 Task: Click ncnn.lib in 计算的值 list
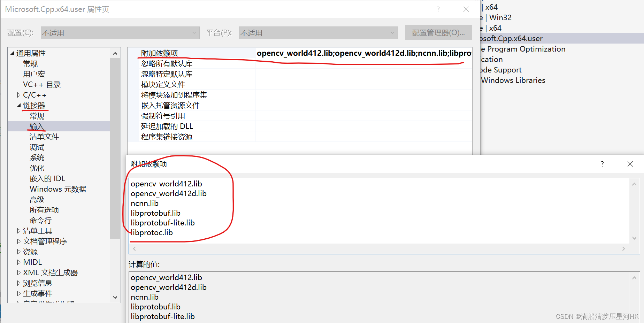pyautogui.click(x=145, y=297)
